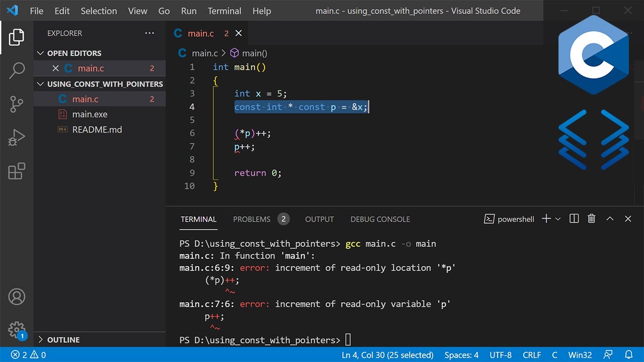Change the CRLF line ending setting
644x362 pixels.
click(x=531, y=355)
